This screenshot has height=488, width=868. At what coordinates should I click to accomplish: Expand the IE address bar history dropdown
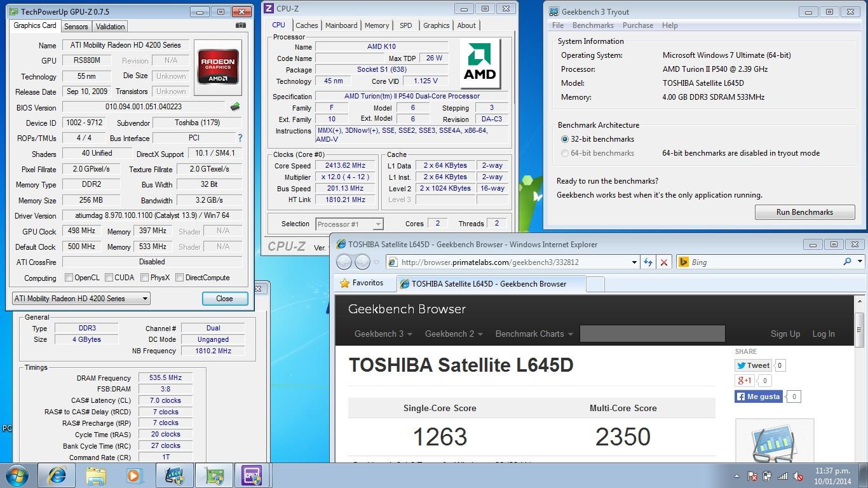(x=634, y=262)
